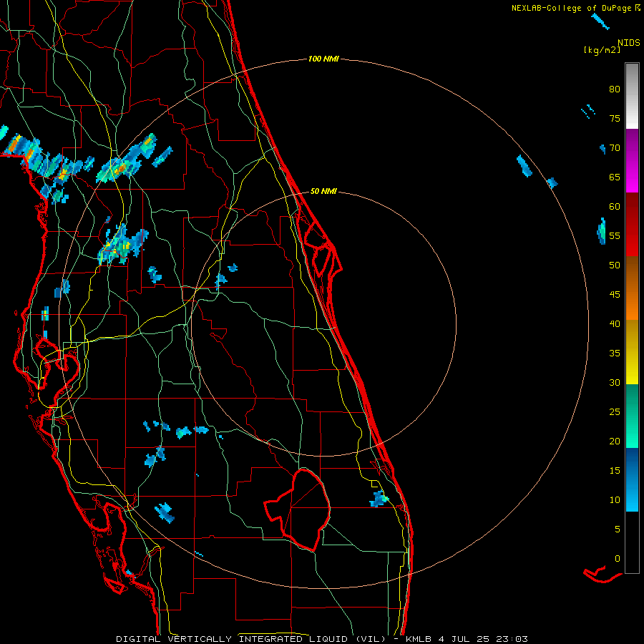Select the magenta-purple segment of the VIL scale
This screenshot has height=644, width=644.
632,161
